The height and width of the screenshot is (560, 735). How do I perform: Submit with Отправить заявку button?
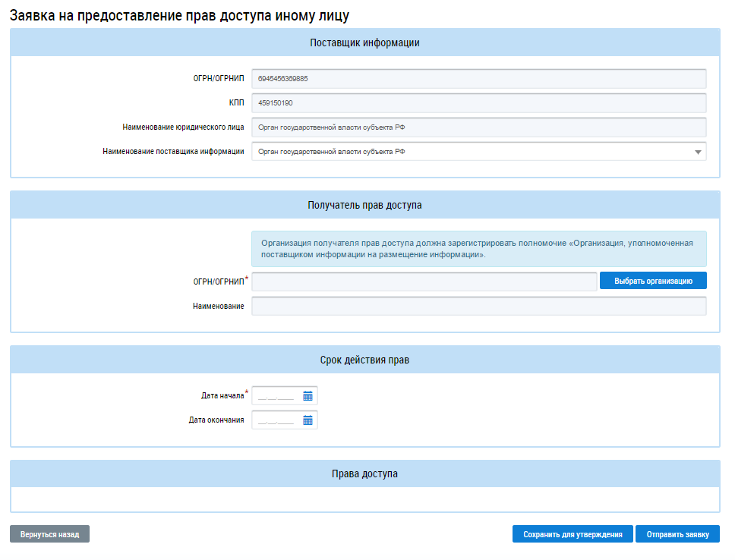[677, 534]
